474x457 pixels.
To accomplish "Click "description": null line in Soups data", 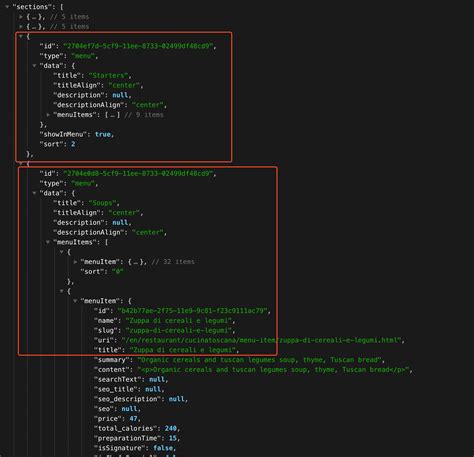I will coord(92,222).
